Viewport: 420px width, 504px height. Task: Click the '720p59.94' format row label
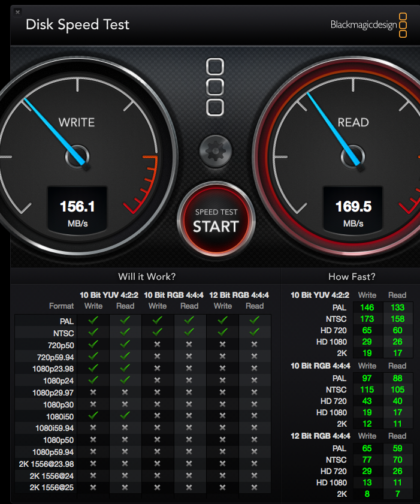click(x=56, y=357)
